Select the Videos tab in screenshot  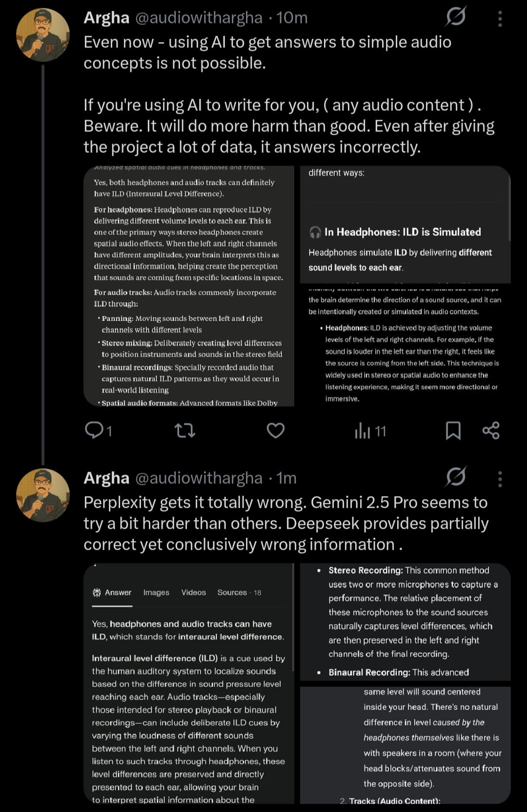click(x=194, y=592)
